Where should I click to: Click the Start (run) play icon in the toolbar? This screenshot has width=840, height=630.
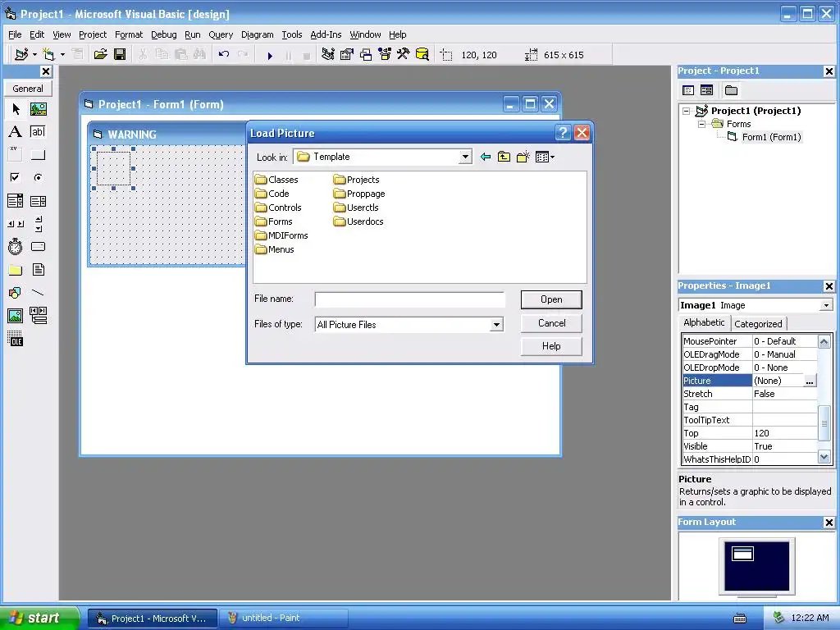click(x=270, y=55)
